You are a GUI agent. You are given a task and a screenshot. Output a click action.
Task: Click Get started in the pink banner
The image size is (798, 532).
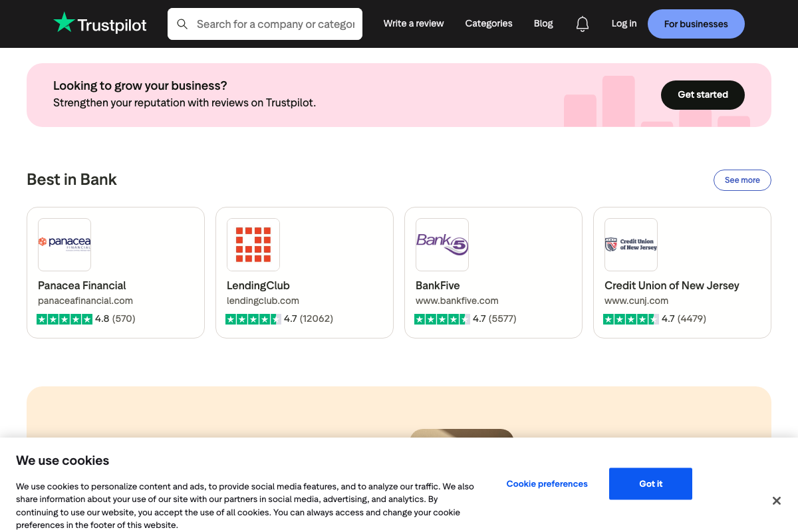click(x=703, y=95)
